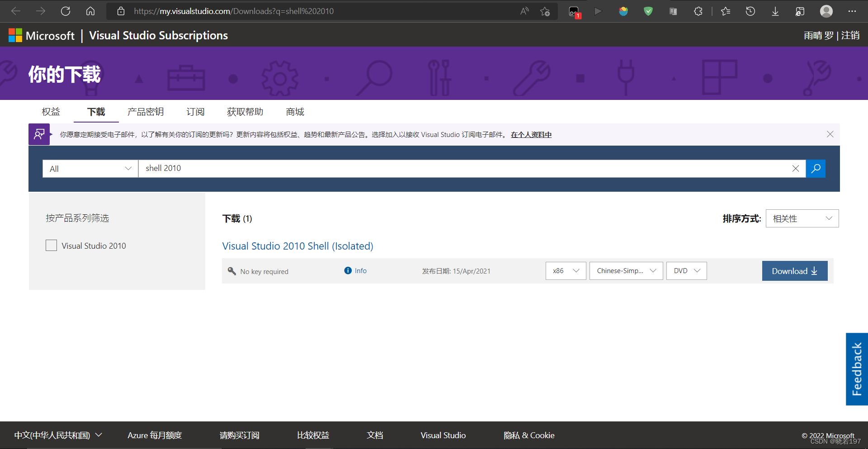The image size is (868, 449).
Task: Open the Chinese-Simplified language dropdown
Action: tap(626, 270)
